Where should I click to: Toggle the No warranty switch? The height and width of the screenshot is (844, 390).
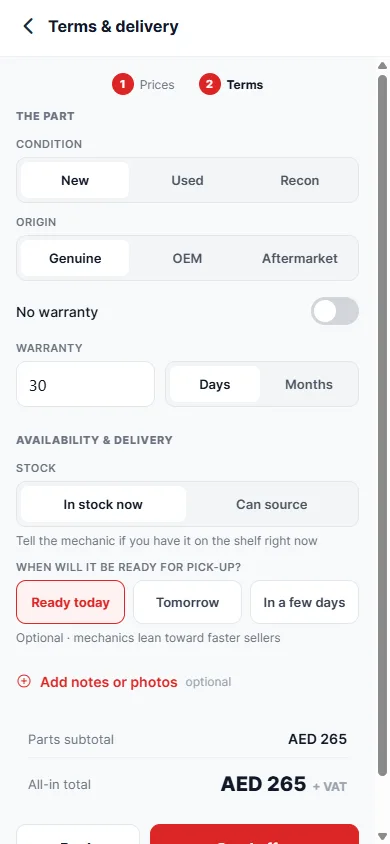coord(335,312)
